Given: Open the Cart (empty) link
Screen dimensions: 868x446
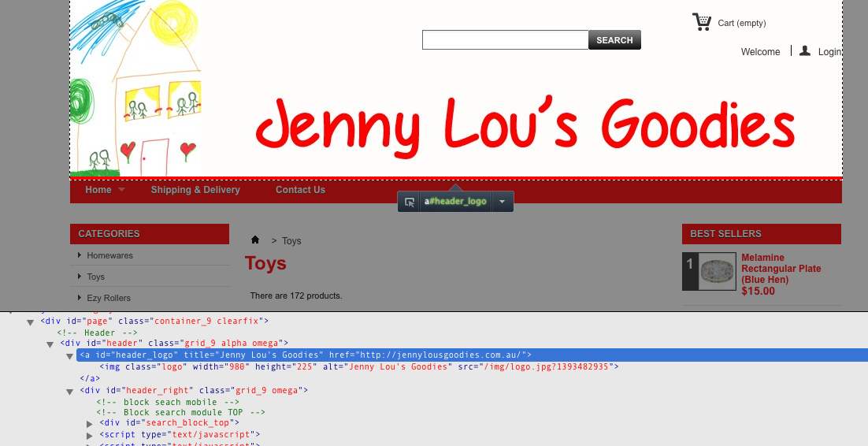Looking at the screenshot, I should [742, 24].
